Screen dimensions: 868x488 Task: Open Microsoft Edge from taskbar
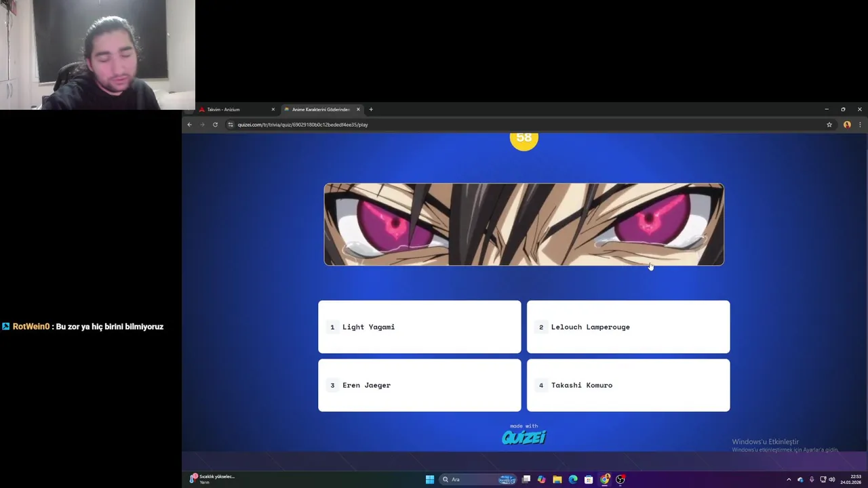pyautogui.click(x=573, y=479)
